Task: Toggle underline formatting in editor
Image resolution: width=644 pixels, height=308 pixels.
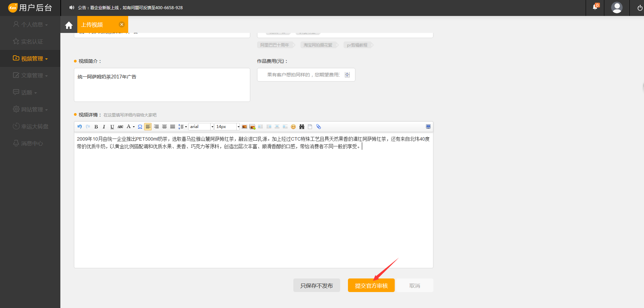Action: pyautogui.click(x=112, y=127)
